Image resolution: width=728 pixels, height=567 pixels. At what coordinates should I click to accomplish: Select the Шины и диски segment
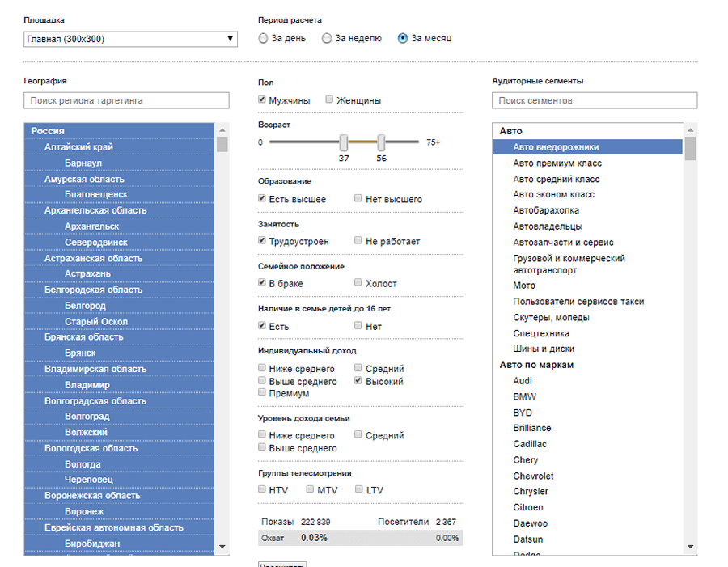tap(544, 349)
